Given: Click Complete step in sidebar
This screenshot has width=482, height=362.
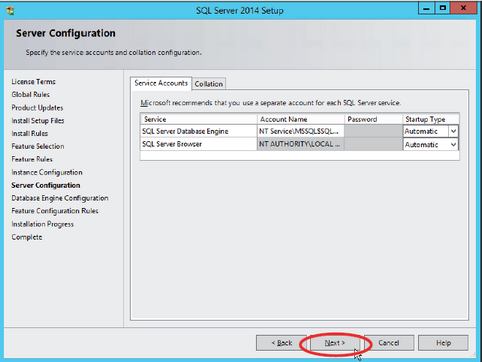Looking at the screenshot, I should tap(27, 237).
